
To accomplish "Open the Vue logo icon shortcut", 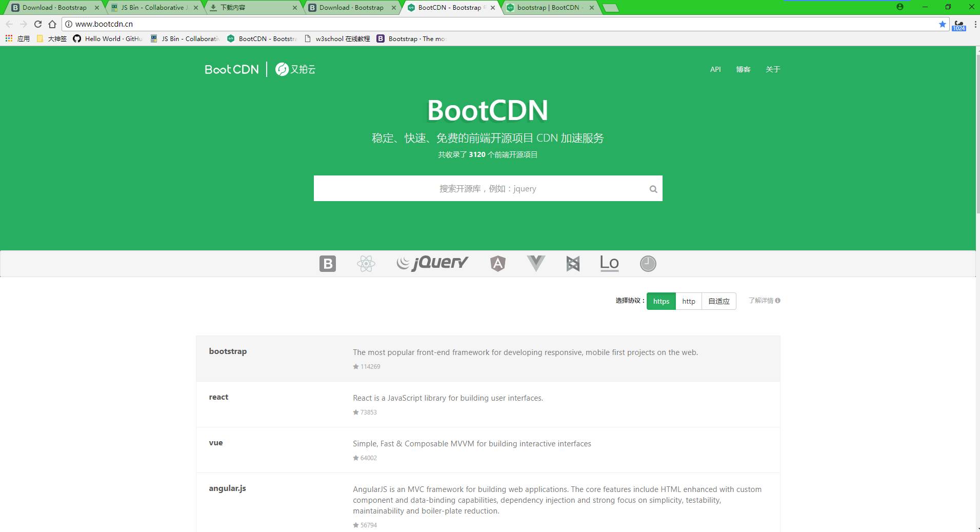I will [x=536, y=264].
